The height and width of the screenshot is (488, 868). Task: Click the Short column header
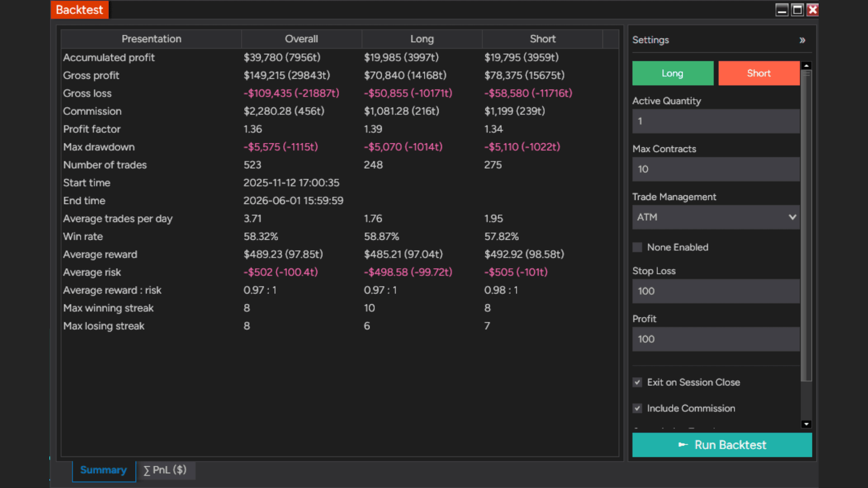pos(542,39)
